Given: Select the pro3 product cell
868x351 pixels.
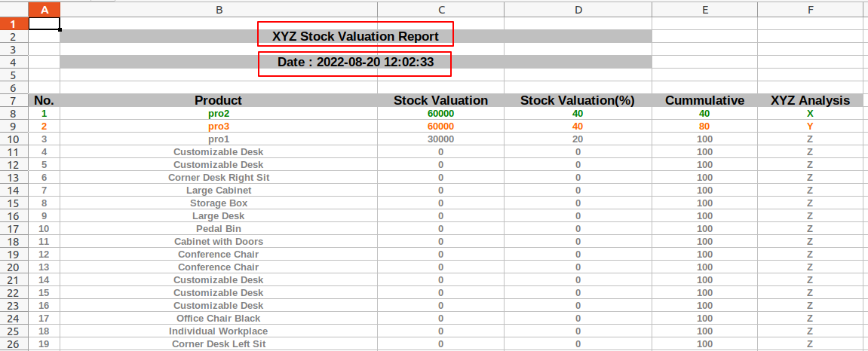Looking at the screenshot, I should click(219, 126).
